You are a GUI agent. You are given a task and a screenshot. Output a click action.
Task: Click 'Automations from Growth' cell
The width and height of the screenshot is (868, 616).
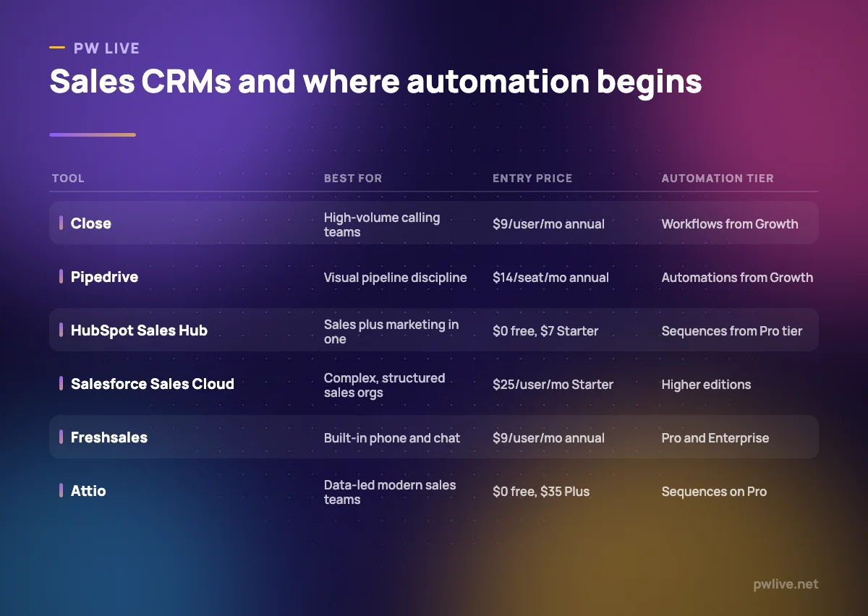[x=737, y=278]
